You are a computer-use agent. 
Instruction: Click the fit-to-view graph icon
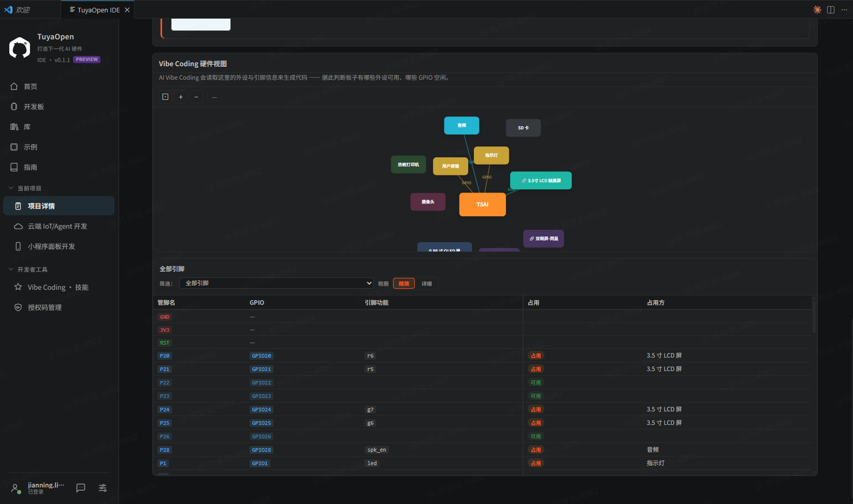coord(165,97)
